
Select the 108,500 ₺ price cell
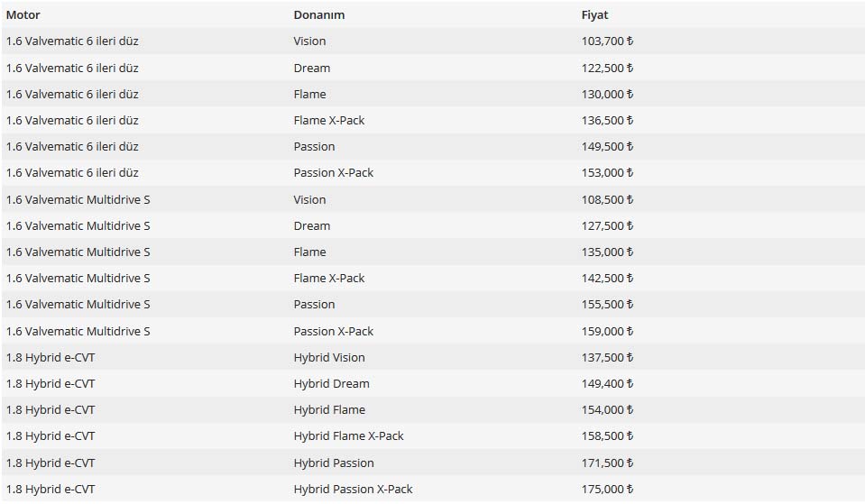pyautogui.click(x=607, y=199)
